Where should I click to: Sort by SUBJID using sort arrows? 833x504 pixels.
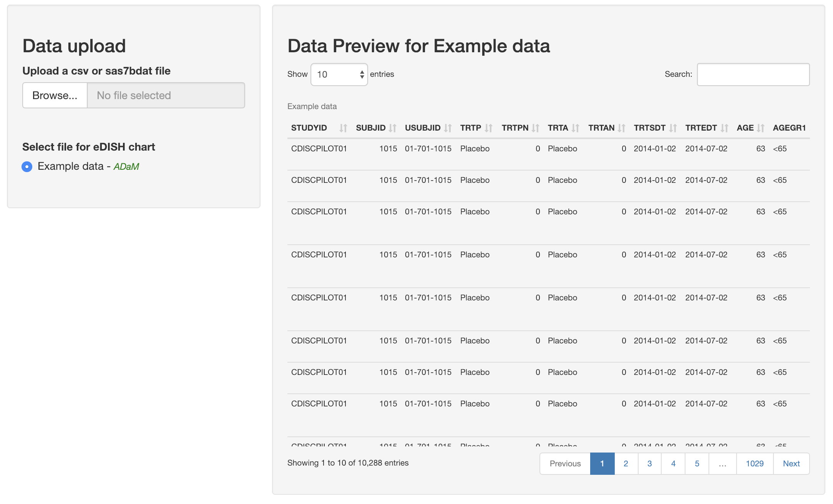392,128
